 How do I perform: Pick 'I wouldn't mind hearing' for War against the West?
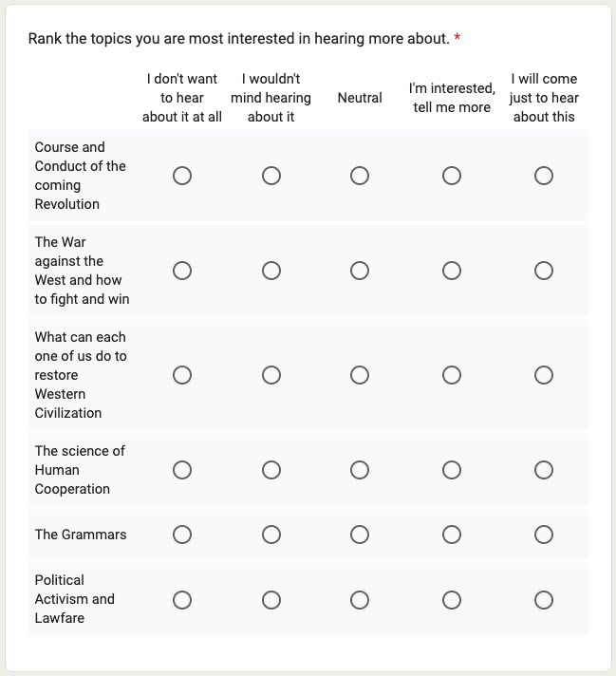pos(271,271)
